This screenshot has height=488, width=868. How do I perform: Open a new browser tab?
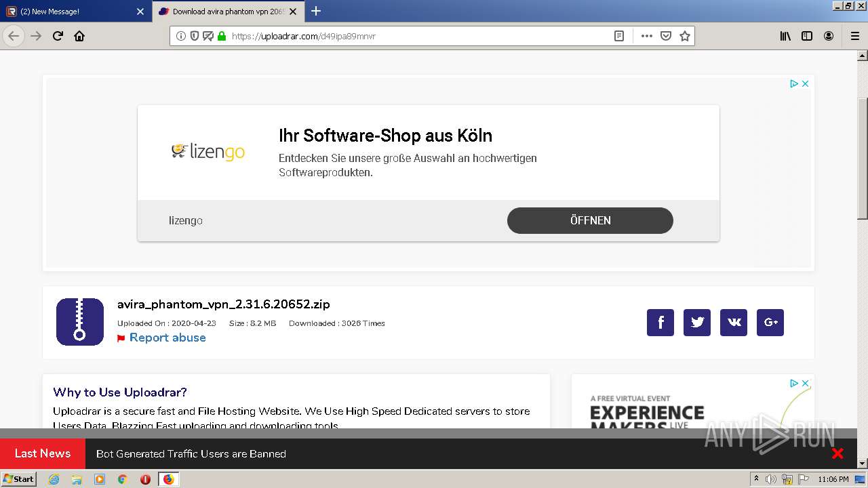316,11
